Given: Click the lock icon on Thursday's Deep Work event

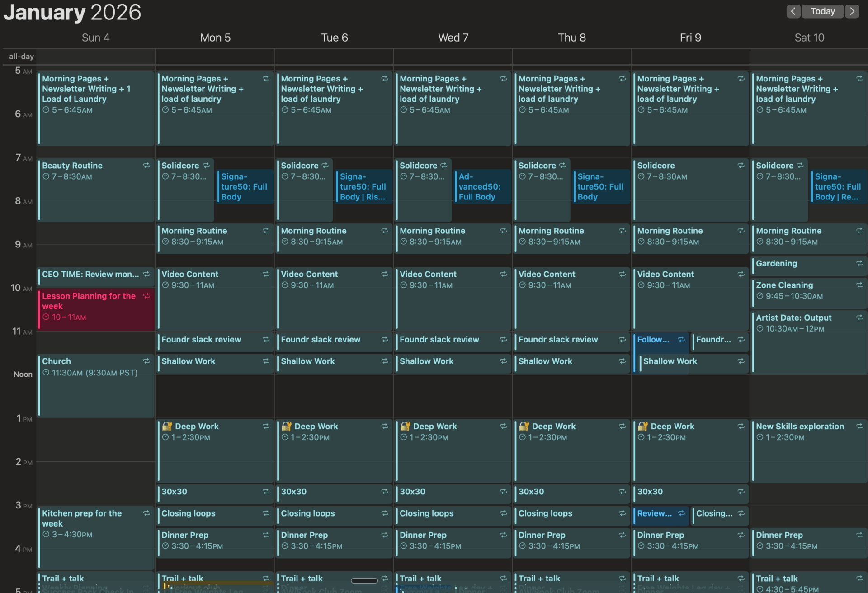Looking at the screenshot, I should pyautogui.click(x=524, y=426).
